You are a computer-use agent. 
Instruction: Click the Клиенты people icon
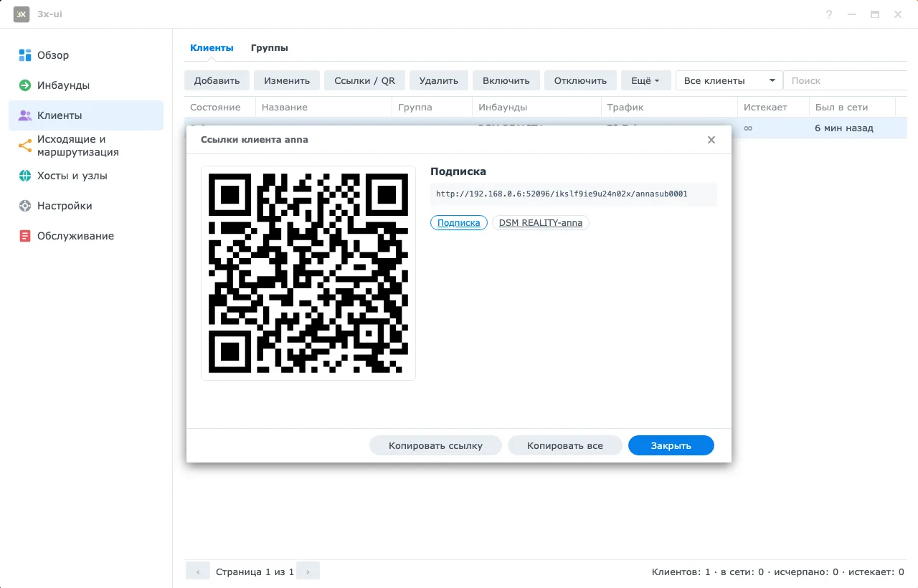pos(25,115)
